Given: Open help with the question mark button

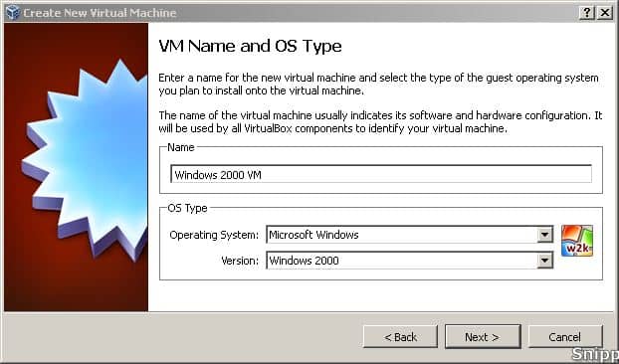Looking at the screenshot, I should (587, 13).
